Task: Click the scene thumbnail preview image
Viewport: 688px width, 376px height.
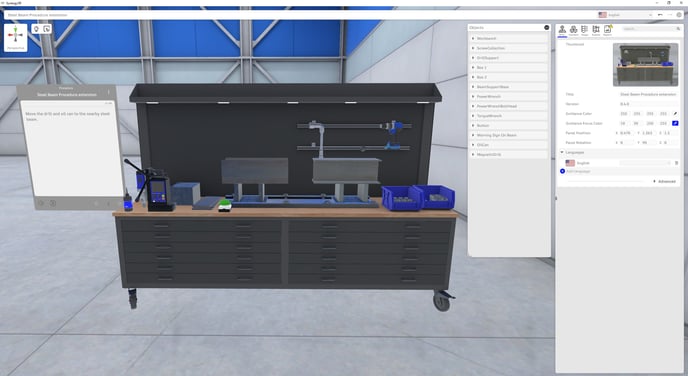Action: click(x=645, y=64)
